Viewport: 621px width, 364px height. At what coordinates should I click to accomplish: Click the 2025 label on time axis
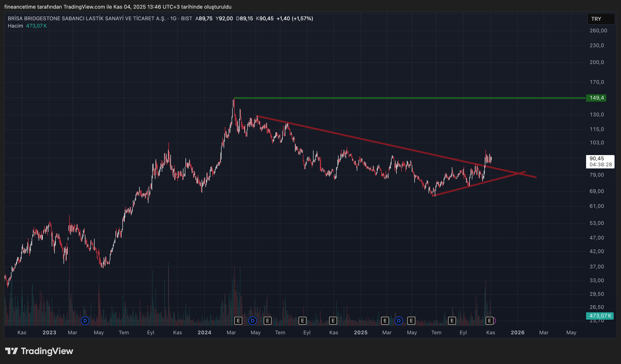(360, 333)
